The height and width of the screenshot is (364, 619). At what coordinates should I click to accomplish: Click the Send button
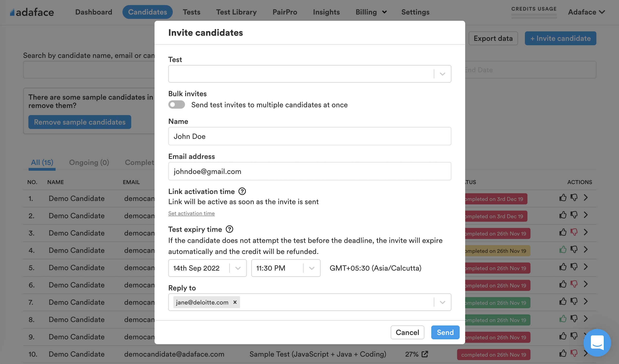click(x=445, y=332)
